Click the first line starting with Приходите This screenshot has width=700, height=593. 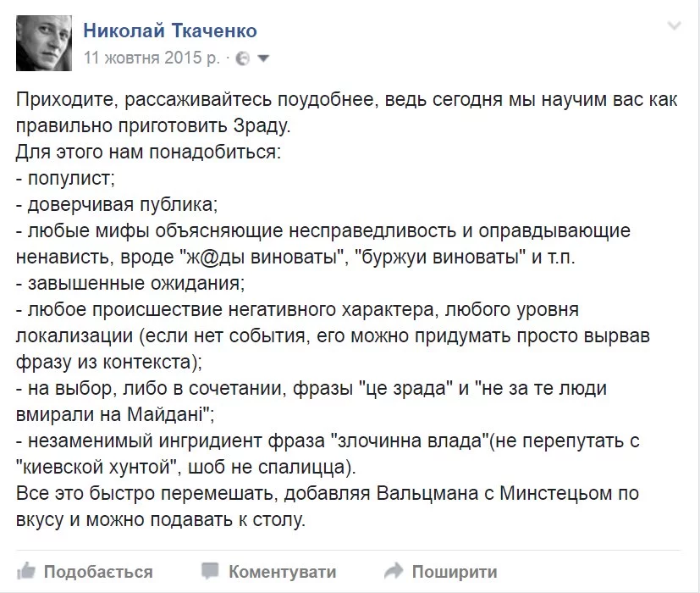tap(347, 99)
